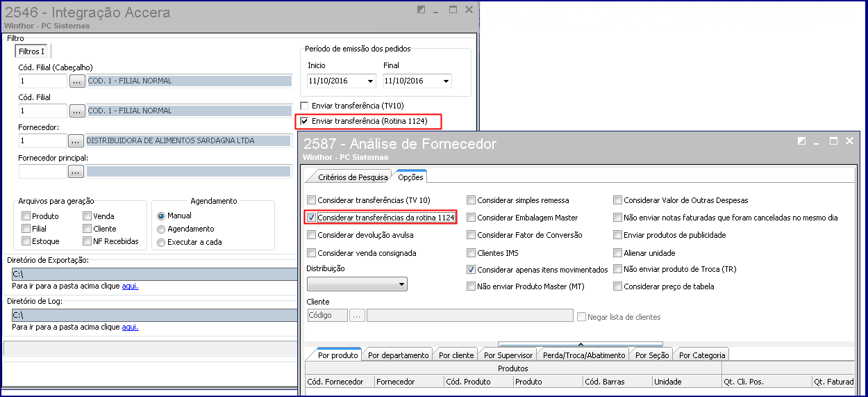Click window pin icon in 2546 title bar
Image resolution: width=868 pixels, height=397 pixels.
(422, 10)
